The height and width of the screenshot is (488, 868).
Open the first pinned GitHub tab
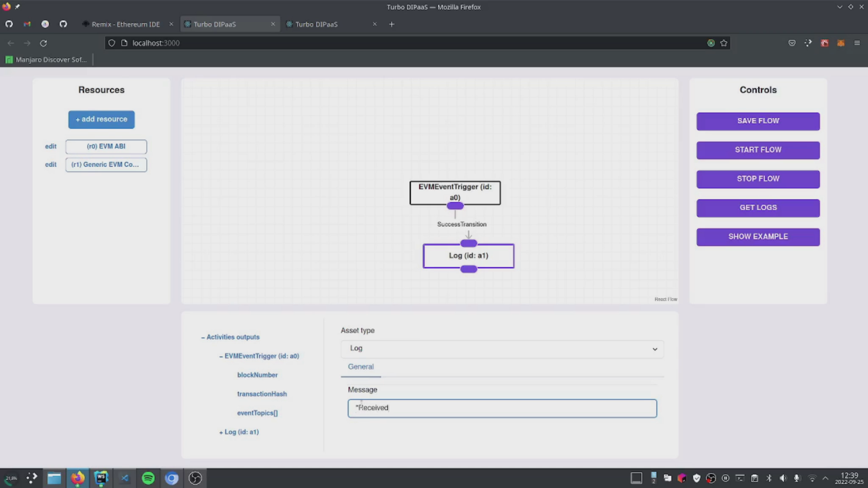pos(9,24)
